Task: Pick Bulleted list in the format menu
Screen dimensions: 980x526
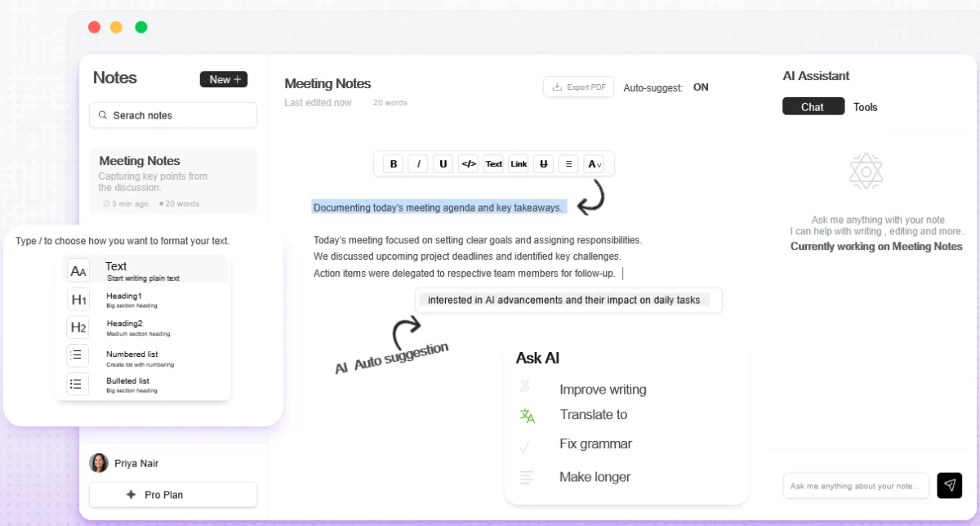Action: pos(145,384)
